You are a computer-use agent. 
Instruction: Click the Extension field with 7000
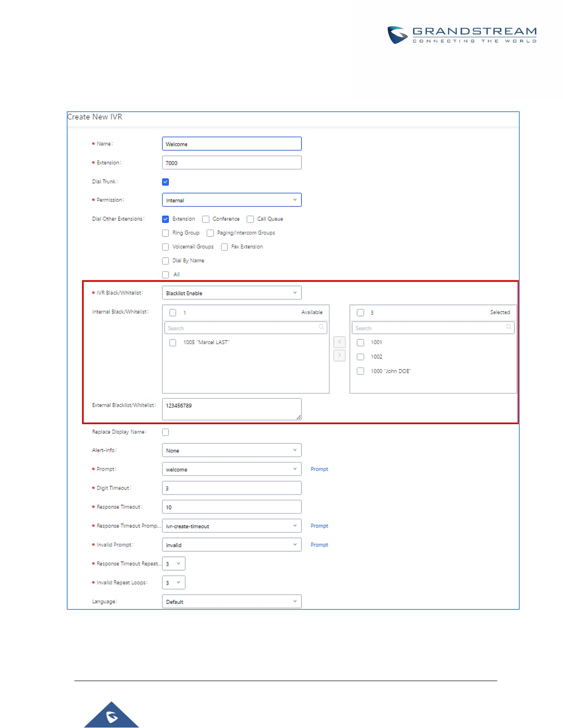point(232,163)
